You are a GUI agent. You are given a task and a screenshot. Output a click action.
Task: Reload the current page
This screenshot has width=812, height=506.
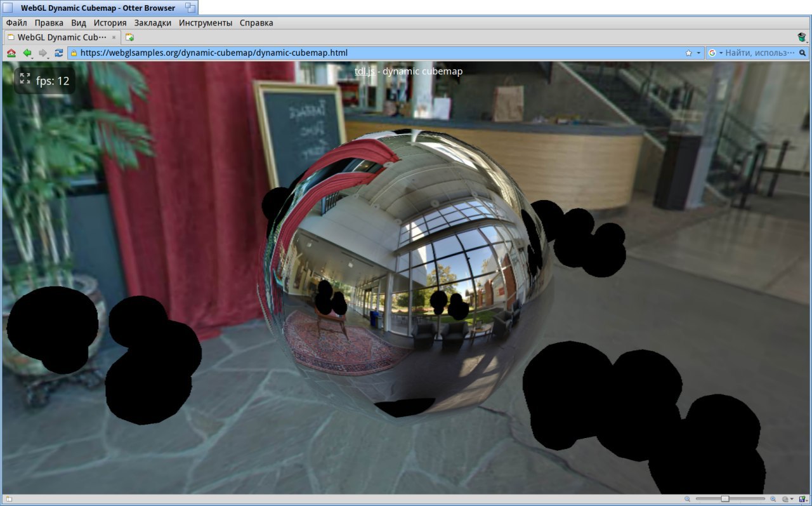(x=59, y=53)
